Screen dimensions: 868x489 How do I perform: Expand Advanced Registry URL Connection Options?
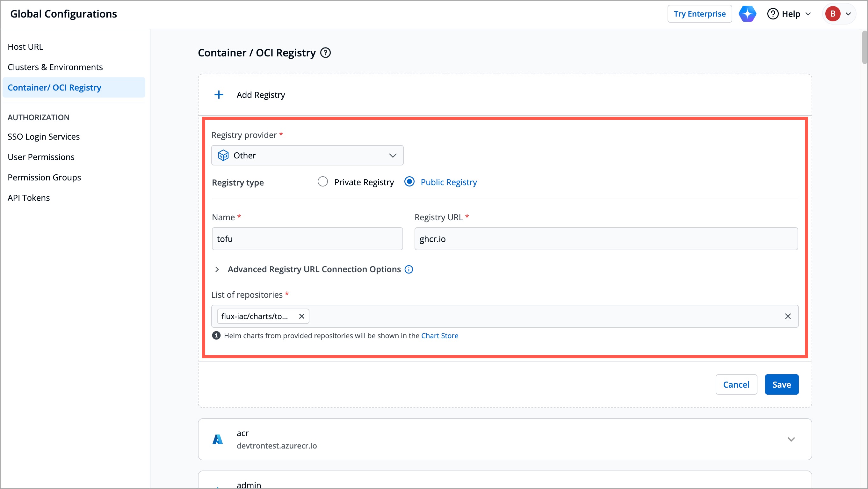[x=217, y=269]
